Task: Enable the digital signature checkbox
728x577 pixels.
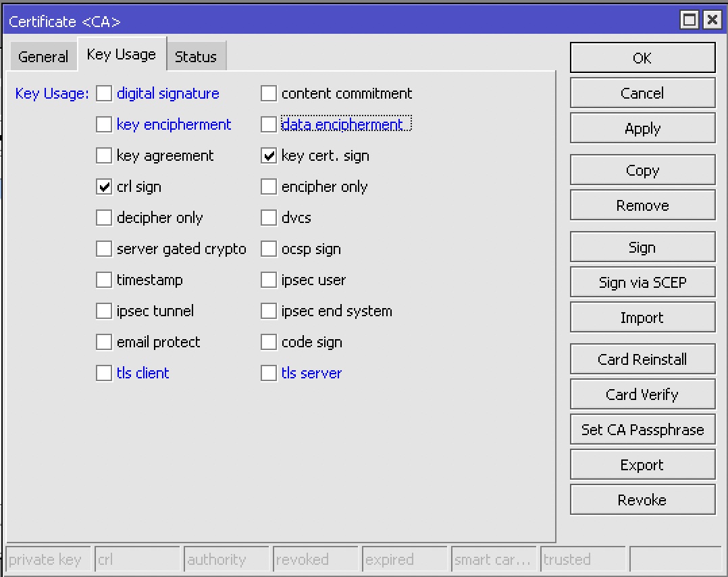Action: [104, 94]
